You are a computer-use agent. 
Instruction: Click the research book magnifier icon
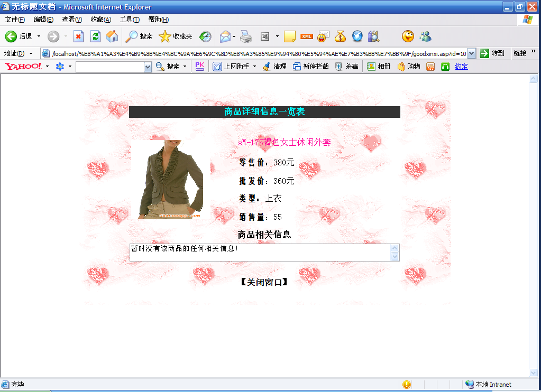click(373, 36)
